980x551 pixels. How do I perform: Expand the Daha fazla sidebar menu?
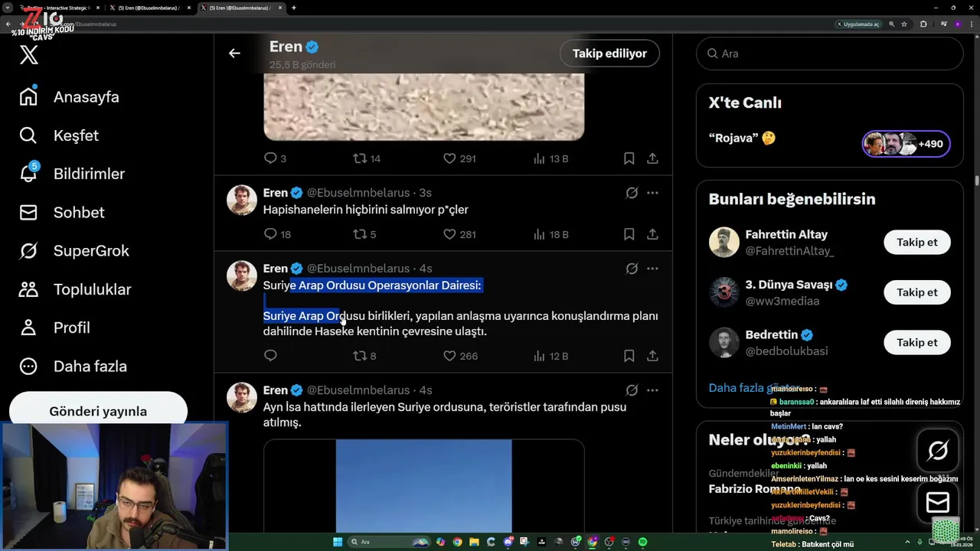pos(73,366)
